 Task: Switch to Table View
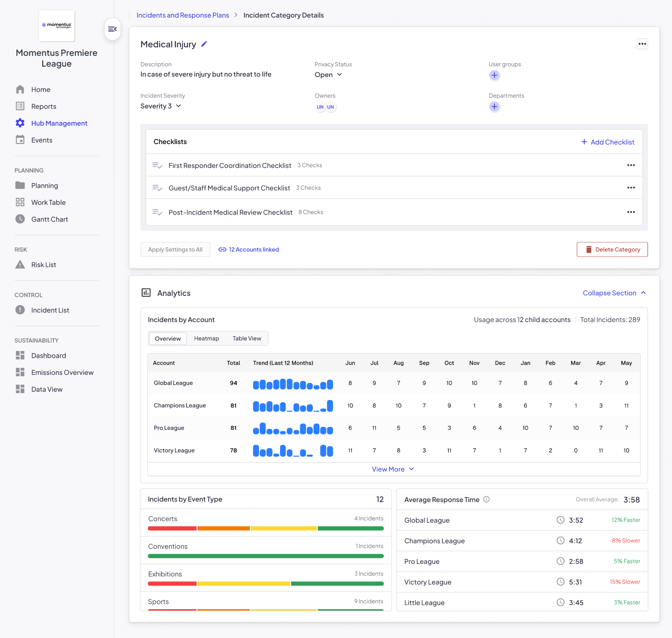pyautogui.click(x=247, y=338)
